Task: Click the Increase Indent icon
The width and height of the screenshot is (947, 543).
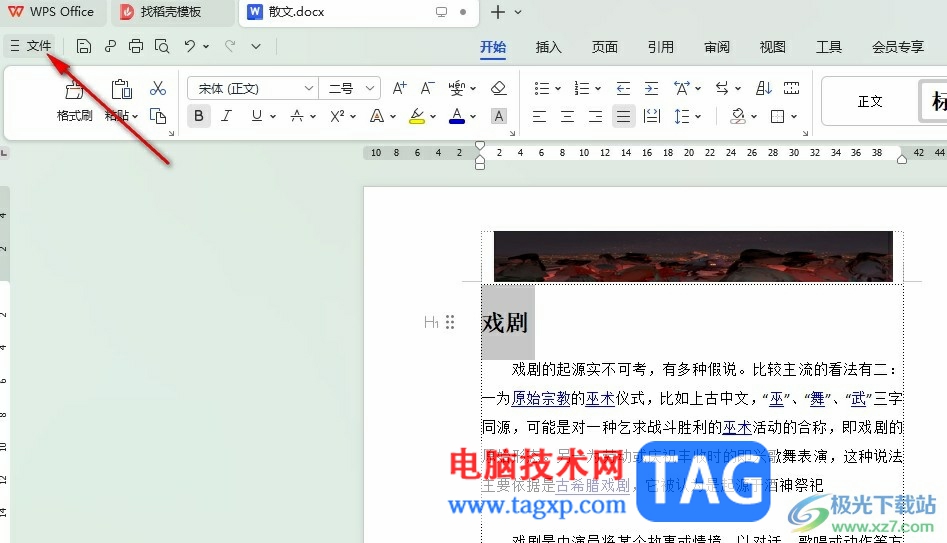Action: click(651, 89)
